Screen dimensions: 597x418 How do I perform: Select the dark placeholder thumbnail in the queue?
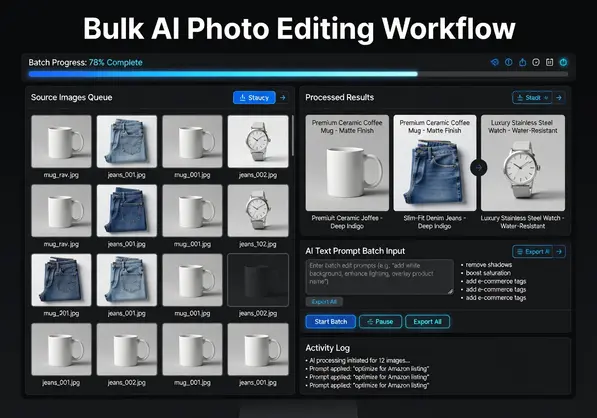click(258, 280)
